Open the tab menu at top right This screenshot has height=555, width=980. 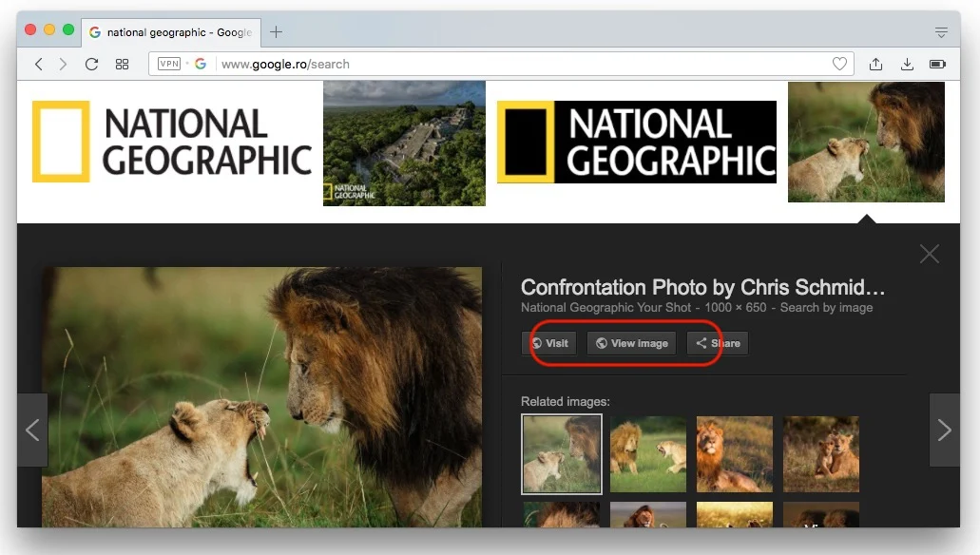(941, 32)
